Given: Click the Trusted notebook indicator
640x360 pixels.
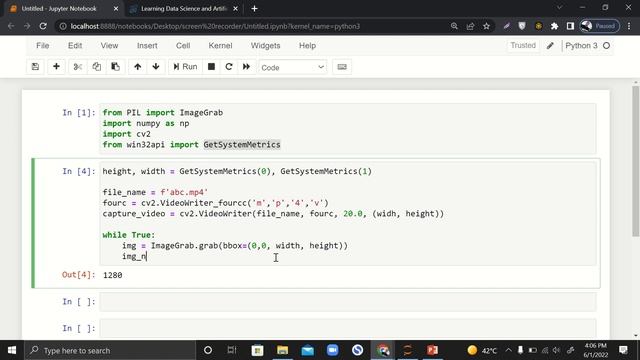Looking at the screenshot, I should coord(523,45).
